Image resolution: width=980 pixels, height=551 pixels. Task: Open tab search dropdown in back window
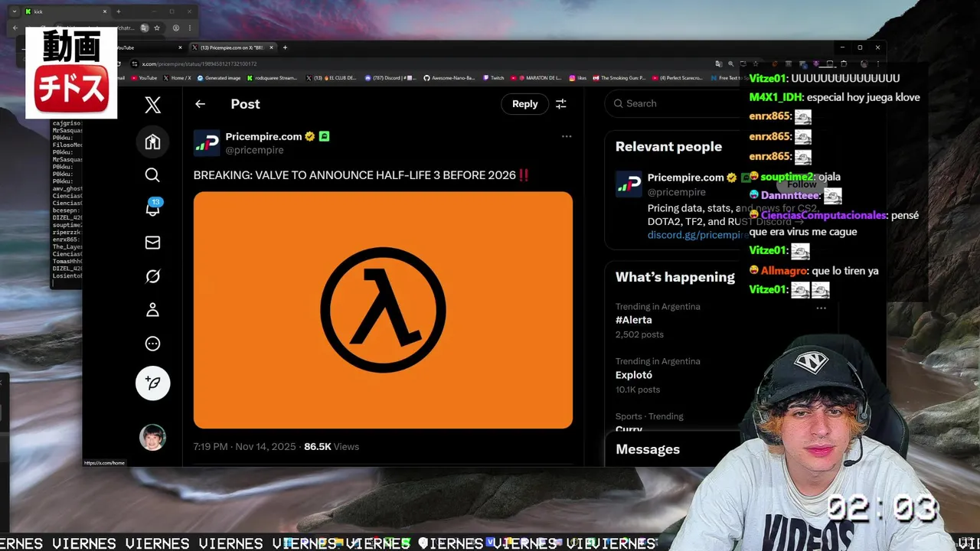click(14, 11)
